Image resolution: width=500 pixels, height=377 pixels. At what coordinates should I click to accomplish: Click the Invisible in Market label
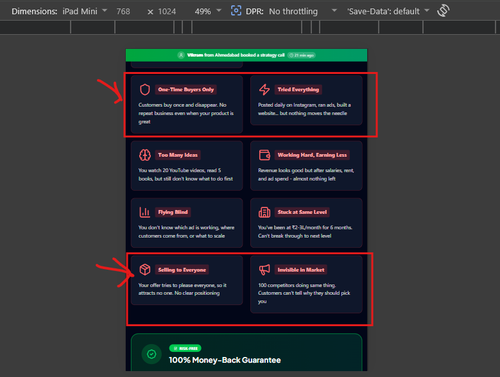click(x=301, y=270)
